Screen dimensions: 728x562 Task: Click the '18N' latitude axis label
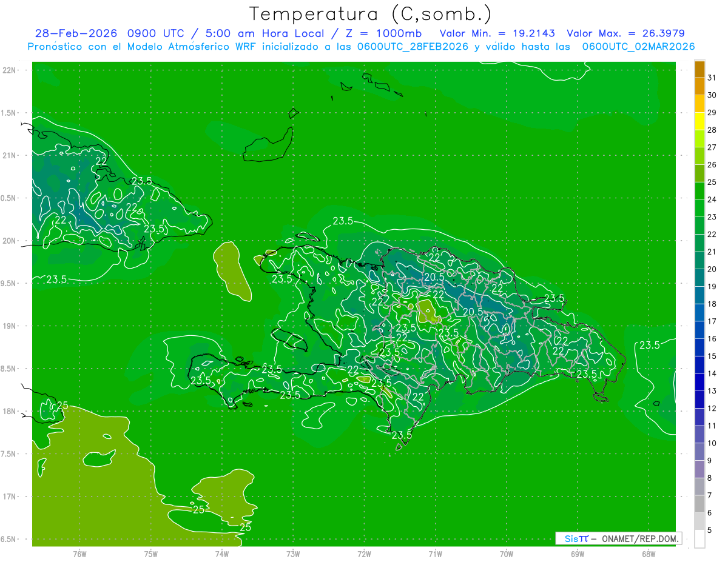tap(8, 411)
